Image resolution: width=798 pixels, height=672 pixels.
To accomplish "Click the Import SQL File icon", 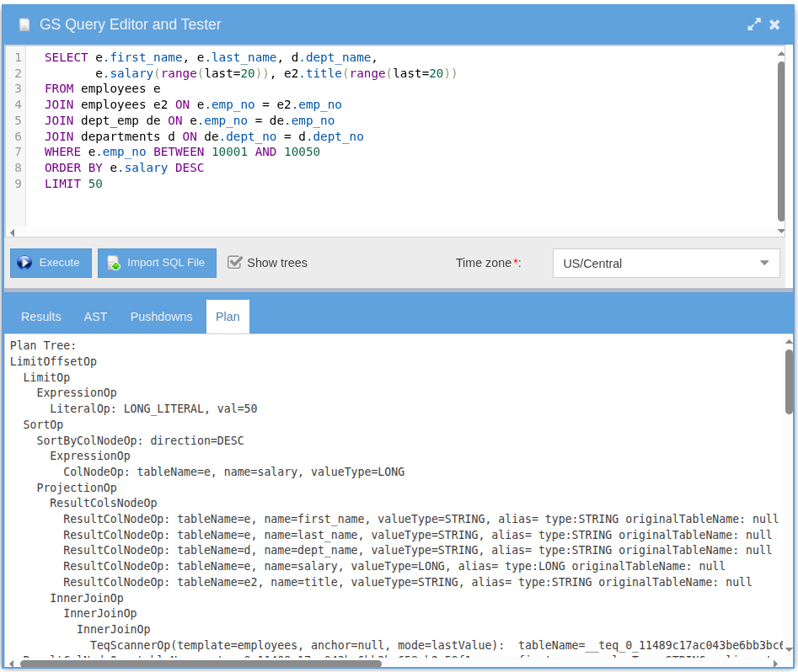I will pyautogui.click(x=114, y=263).
